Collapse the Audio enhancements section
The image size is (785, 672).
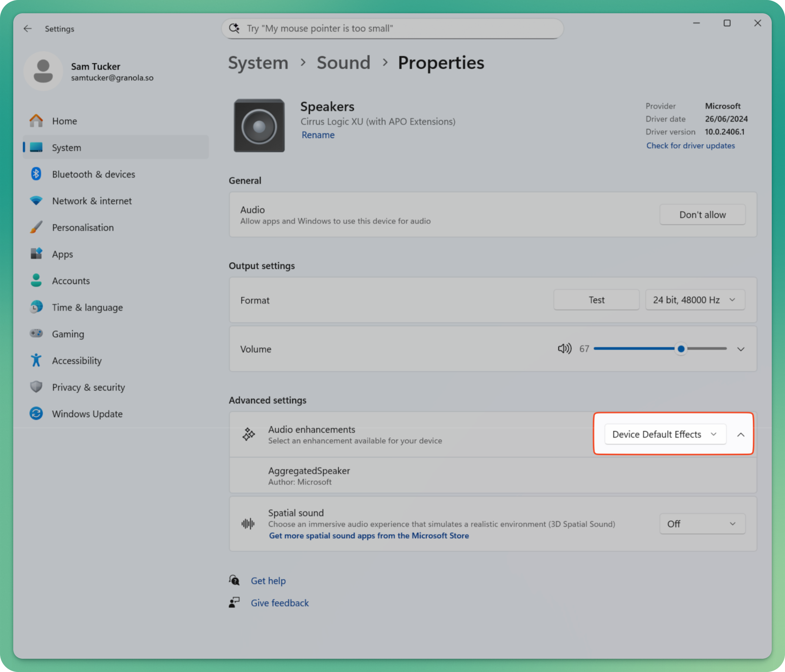pyautogui.click(x=741, y=435)
